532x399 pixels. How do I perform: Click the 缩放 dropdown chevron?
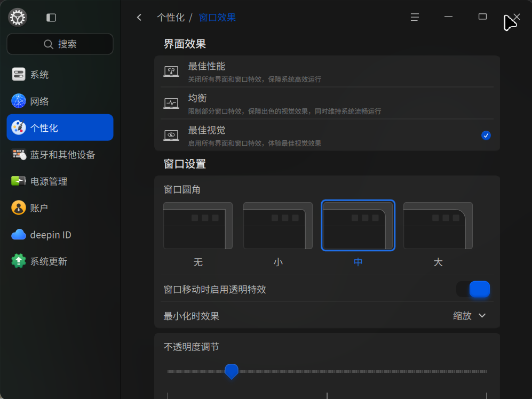coord(482,316)
